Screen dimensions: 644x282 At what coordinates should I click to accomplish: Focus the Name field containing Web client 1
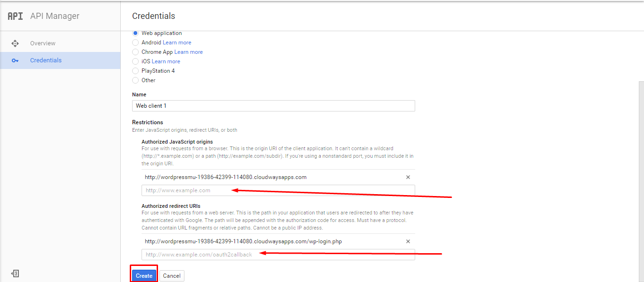(274, 106)
